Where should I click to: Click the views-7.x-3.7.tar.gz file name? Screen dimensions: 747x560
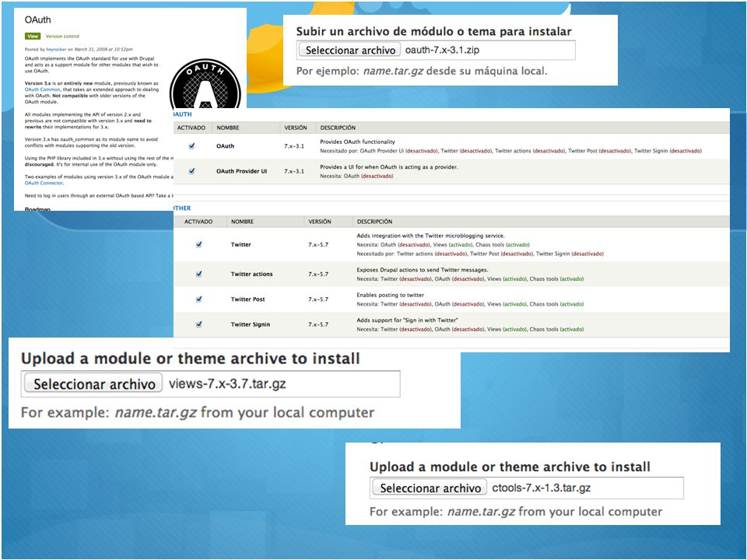point(227,383)
